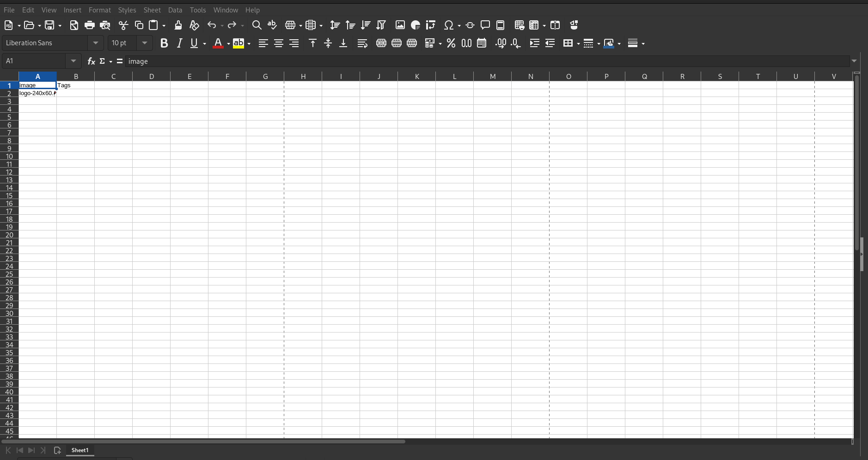
Task: Click the Redo arrow
Action: pos(232,25)
